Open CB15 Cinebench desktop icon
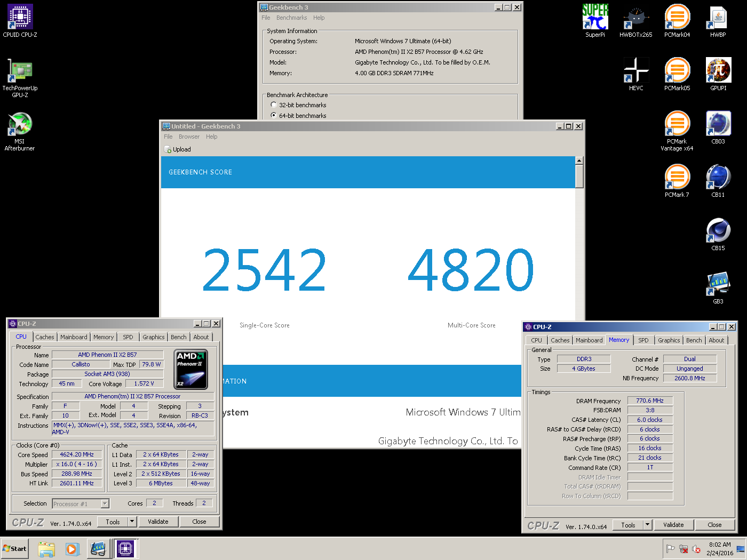Image resolution: width=747 pixels, height=560 pixels. pyautogui.click(x=718, y=234)
